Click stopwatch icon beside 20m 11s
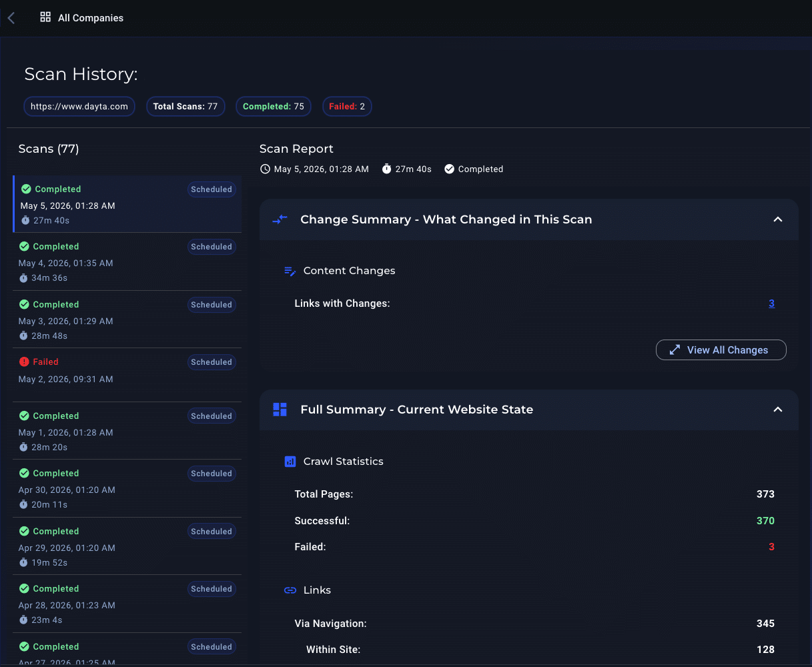The image size is (812, 667). (x=23, y=504)
